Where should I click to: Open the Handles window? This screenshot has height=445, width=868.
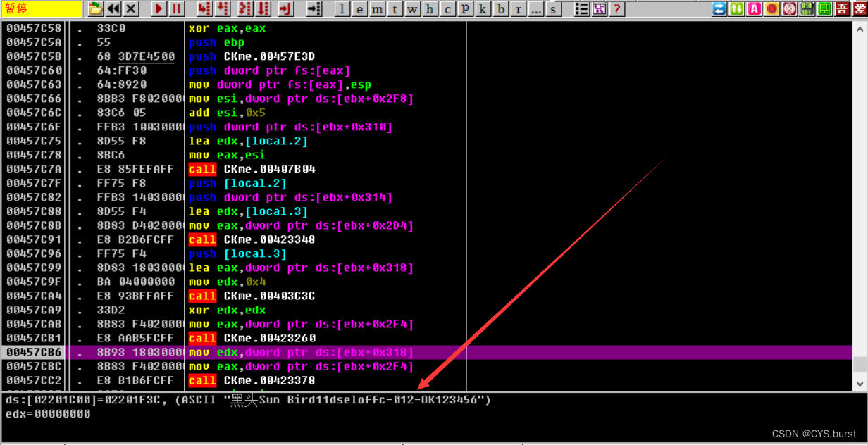click(430, 9)
